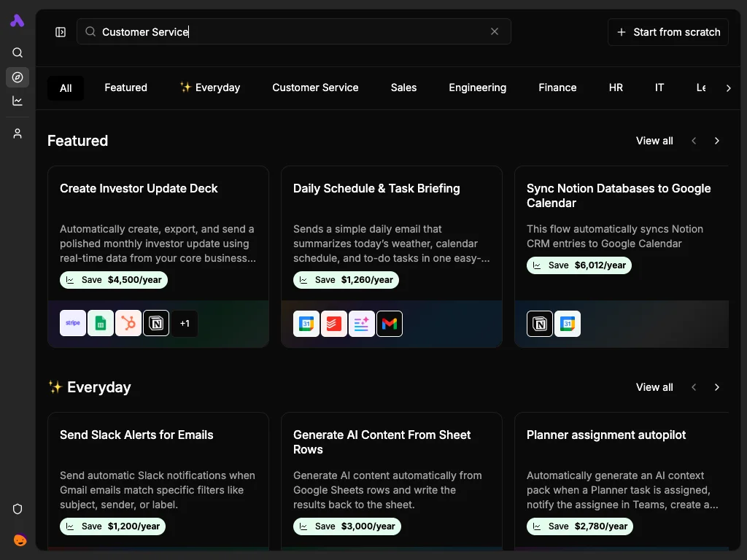The height and width of the screenshot is (560, 747).
Task: View all Everyday templates
Action: tap(654, 387)
